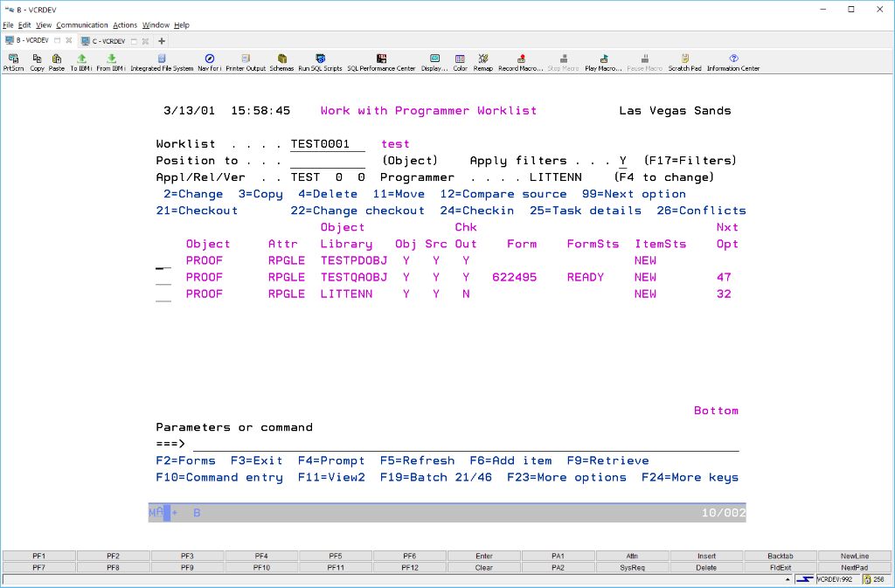895x588 pixels.
Task: Click the NewLine keypad button
Action: click(855, 556)
